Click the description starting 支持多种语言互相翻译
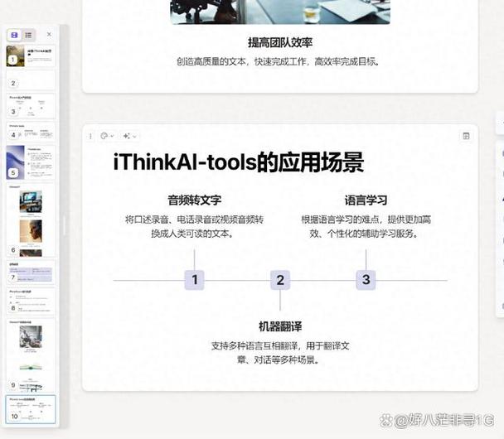The width and height of the screenshot is (504, 439). tap(280, 353)
